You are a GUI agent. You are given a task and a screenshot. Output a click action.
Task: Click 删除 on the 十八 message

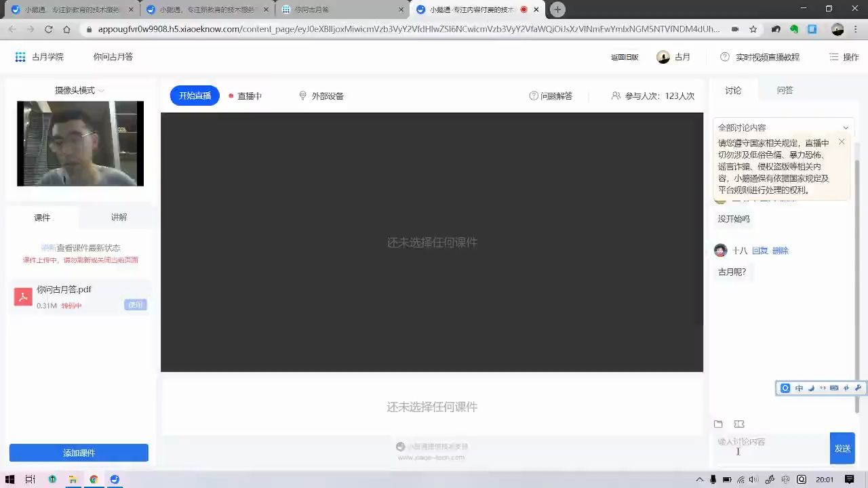click(x=781, y=251)
